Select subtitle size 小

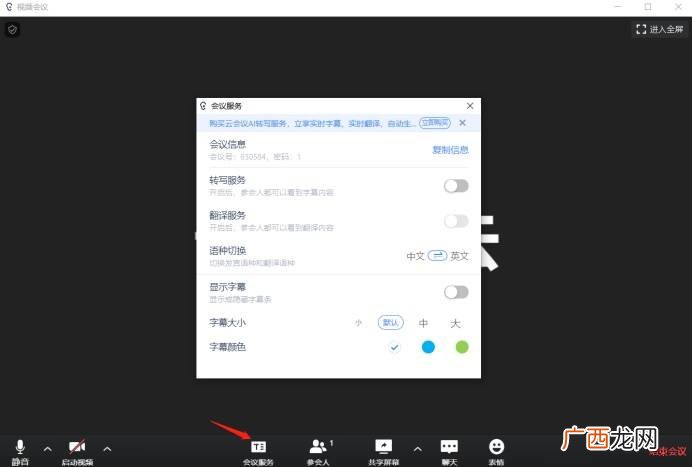point(358,323)
